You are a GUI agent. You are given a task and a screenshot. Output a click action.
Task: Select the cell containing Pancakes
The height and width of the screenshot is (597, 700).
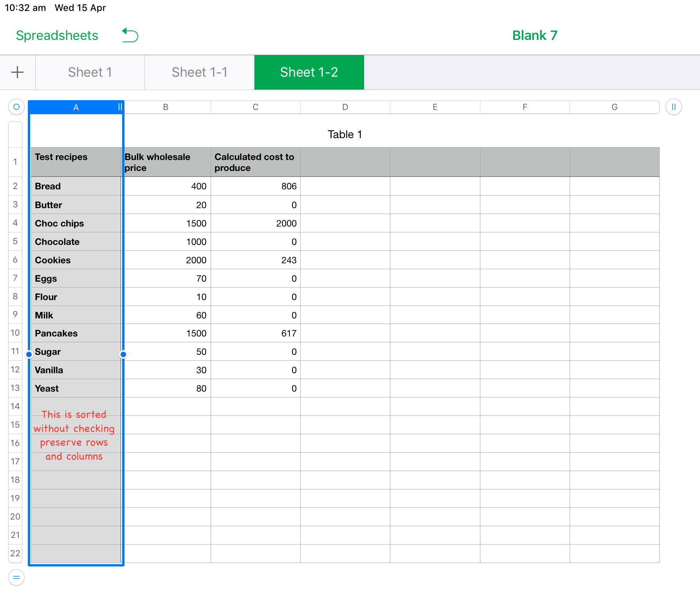pos(76,333)
